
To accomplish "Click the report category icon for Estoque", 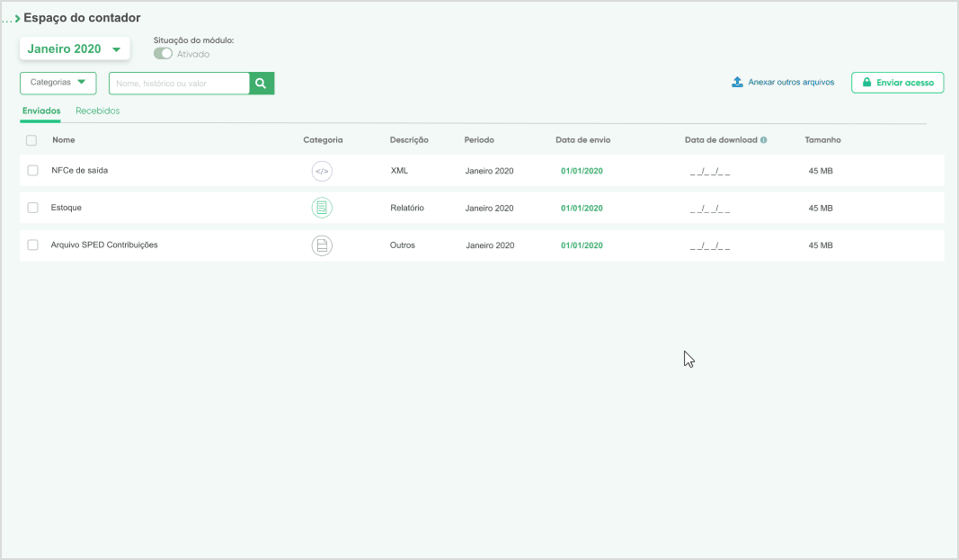I will click(x=322, y=208).
